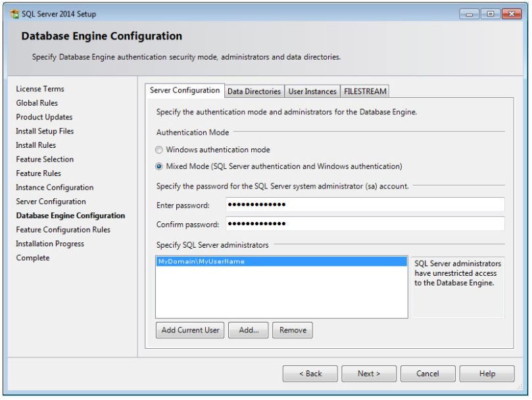Switch to the User Instances tab
Screen dimensions: 532x400
[312, 91]
